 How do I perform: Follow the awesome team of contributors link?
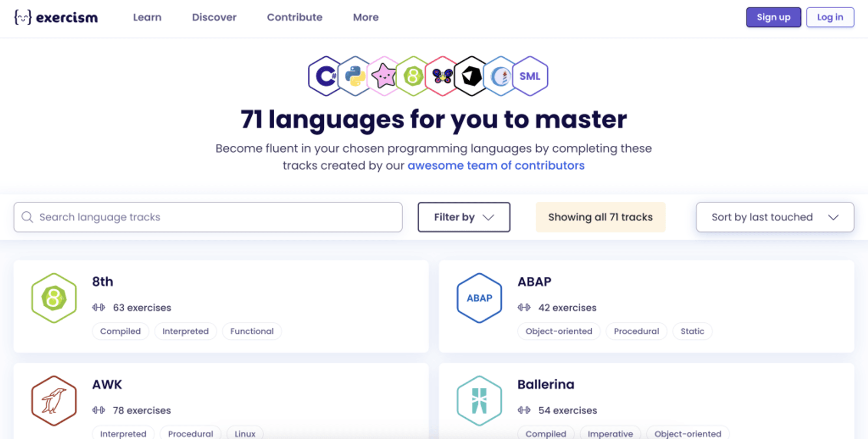pyautogui.click(x=496, y=166)
